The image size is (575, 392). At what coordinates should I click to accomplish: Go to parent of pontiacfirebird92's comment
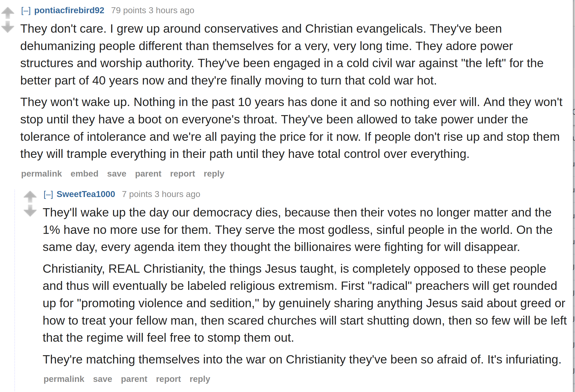148,174
